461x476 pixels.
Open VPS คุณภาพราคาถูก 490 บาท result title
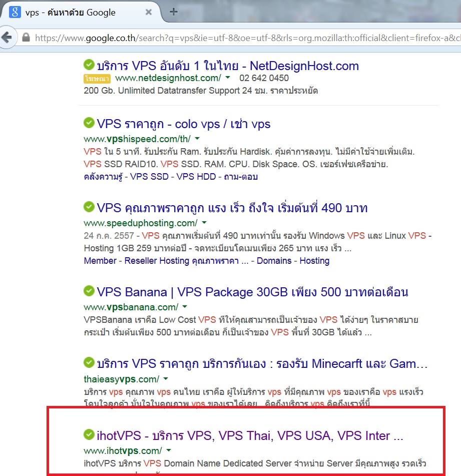tap(232, 208)
